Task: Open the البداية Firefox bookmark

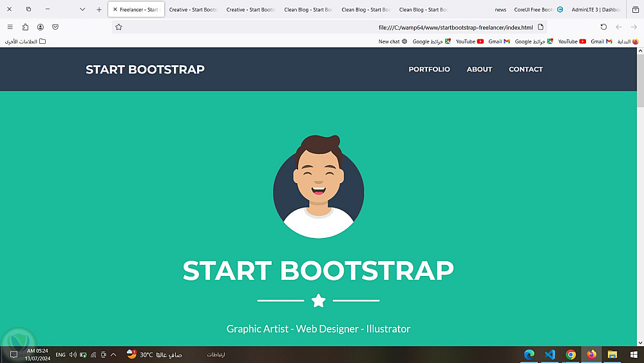Action: (628, 41)
